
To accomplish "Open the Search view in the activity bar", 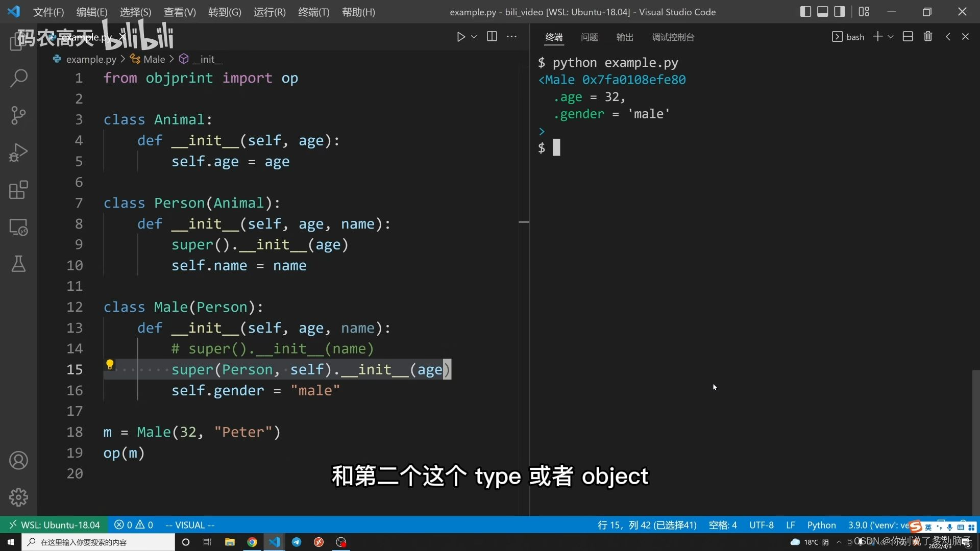I will coord(18,78).
